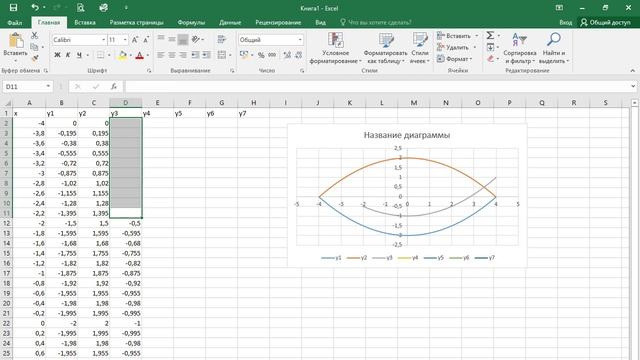Open Стили ячеек gallery
Image resolution: width=640 pixels, height=360 pixels.
[x=420, y=48]
